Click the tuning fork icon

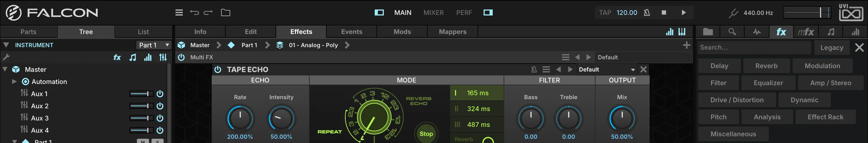733,13
